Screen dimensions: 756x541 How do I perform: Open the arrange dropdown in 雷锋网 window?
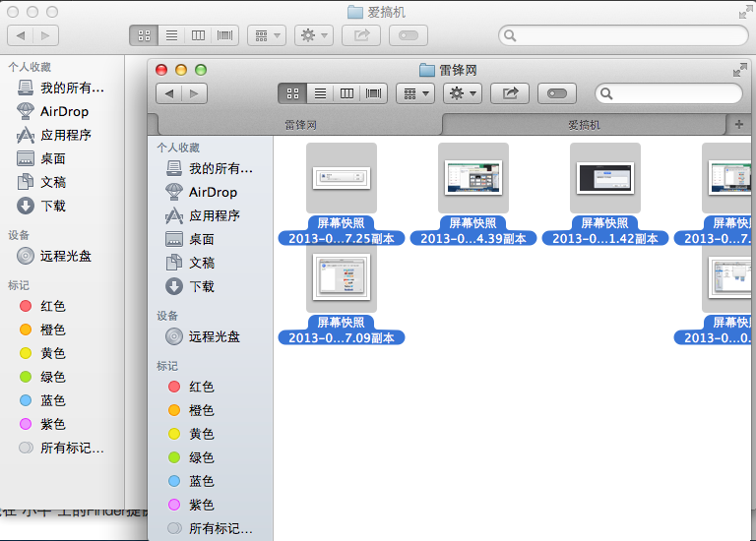415,93
